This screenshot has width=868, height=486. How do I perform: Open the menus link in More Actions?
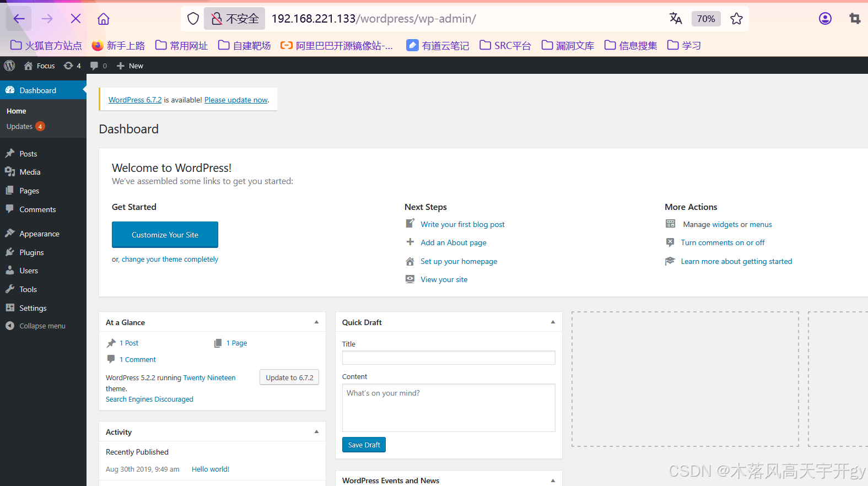point(761,224)
